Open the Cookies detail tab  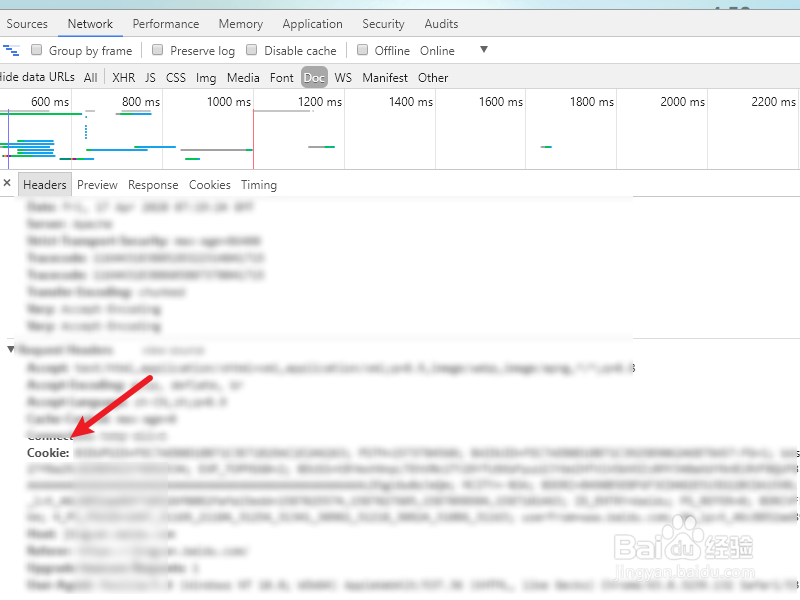coord(210,185)
